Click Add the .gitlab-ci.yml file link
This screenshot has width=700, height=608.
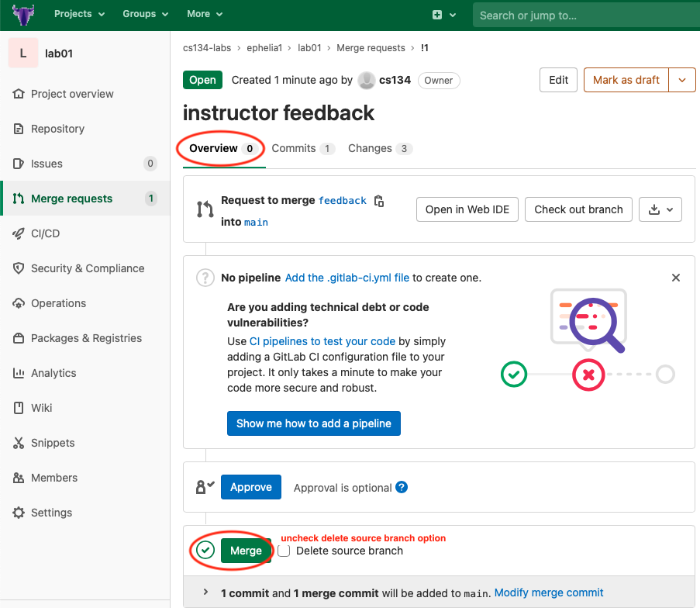click(347, 278)
